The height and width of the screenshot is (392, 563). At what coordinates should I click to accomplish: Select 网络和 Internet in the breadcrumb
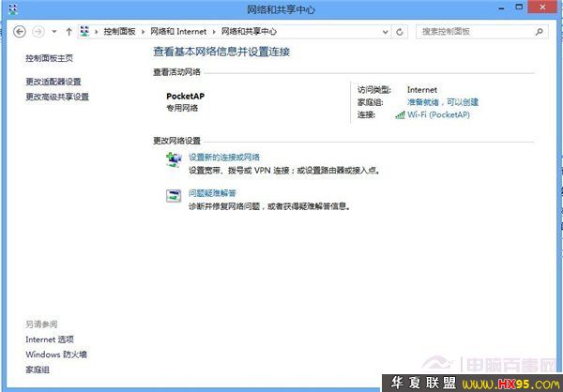pos(180,31)
